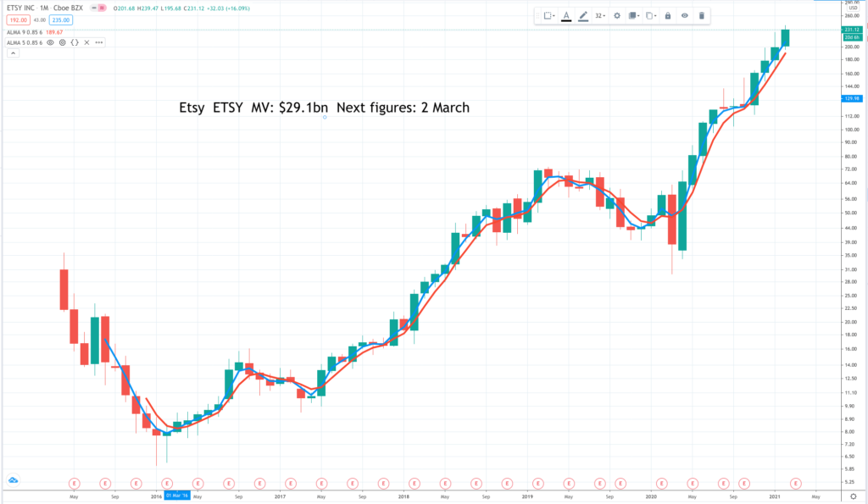Open the clone/copy drawing dropdown
Screen dimensions: 868x504
pyautogui.click(x=650, y=16)
